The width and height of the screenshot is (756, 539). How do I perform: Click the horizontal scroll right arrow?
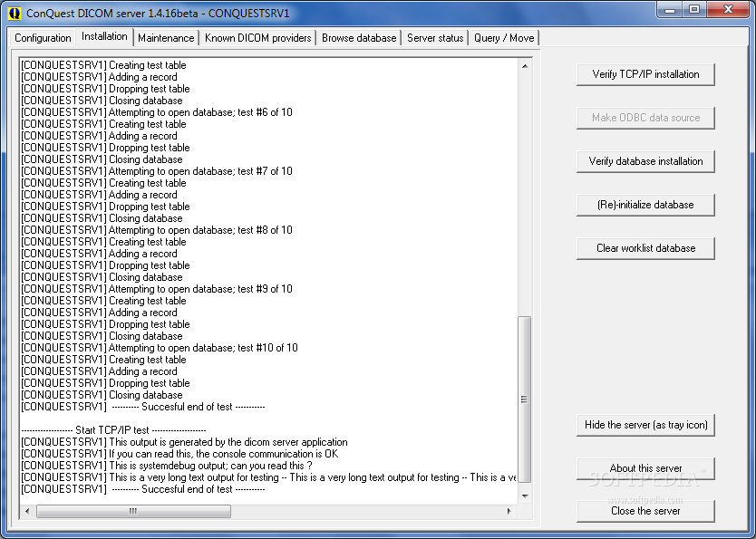[x=509, y=511]
